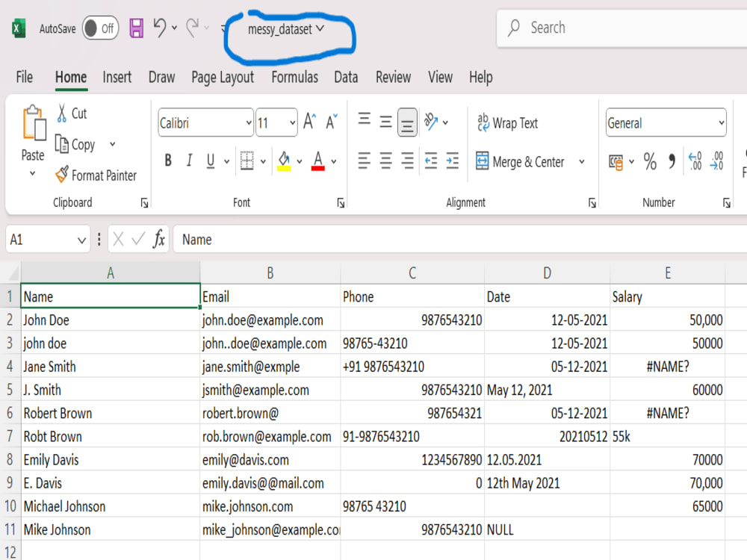Open the Help tab
Viewport: 747px width, 560px height.
480,77
